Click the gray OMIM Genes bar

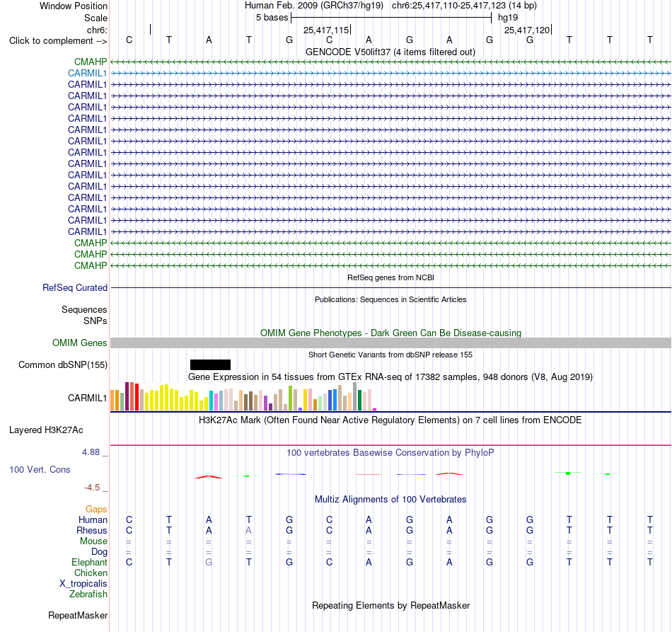(x=390, y=343)
